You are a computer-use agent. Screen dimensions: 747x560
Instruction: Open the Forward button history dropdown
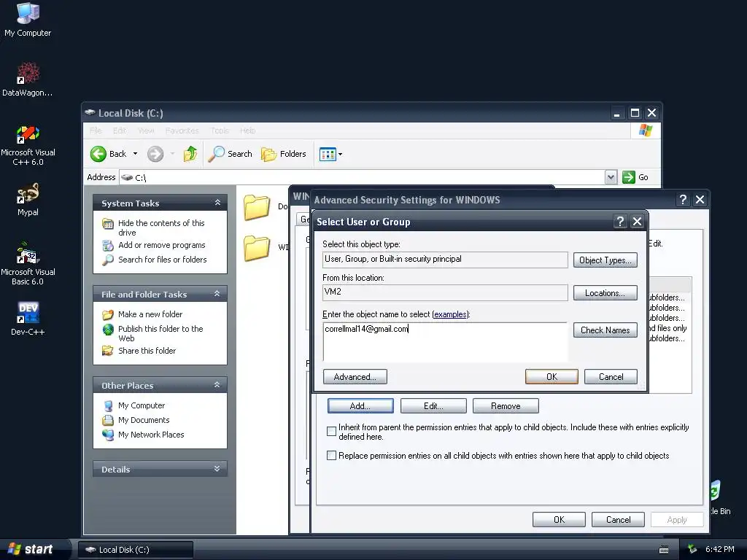[172, 154]
